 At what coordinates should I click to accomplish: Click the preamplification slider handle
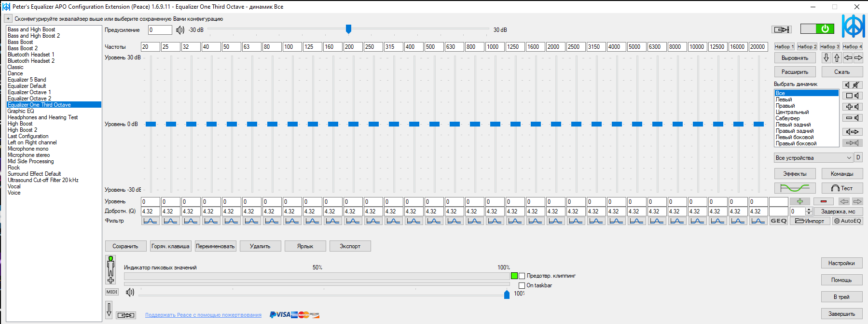click(348, 29)
